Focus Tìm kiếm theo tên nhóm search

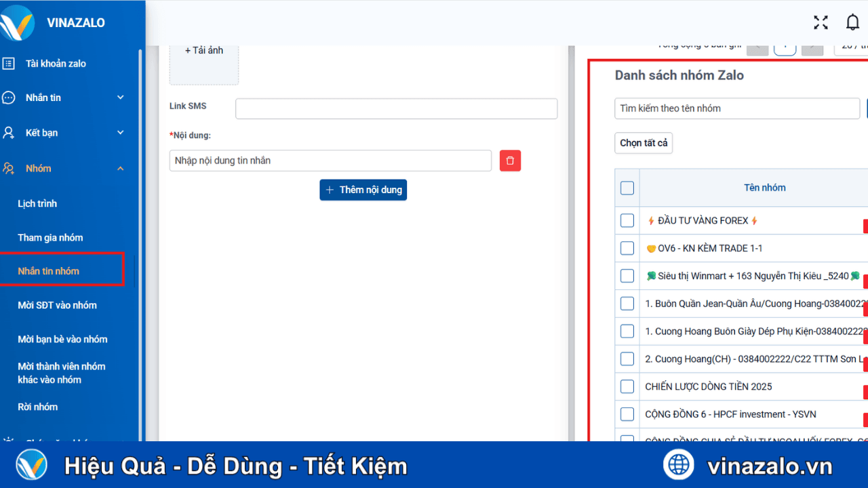coord(737,108)
